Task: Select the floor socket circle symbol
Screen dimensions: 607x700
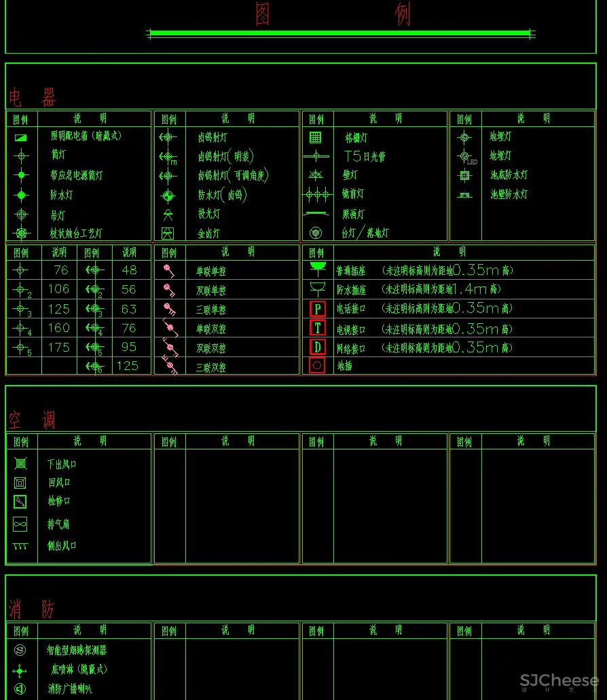Action: [x=317, y=365]
